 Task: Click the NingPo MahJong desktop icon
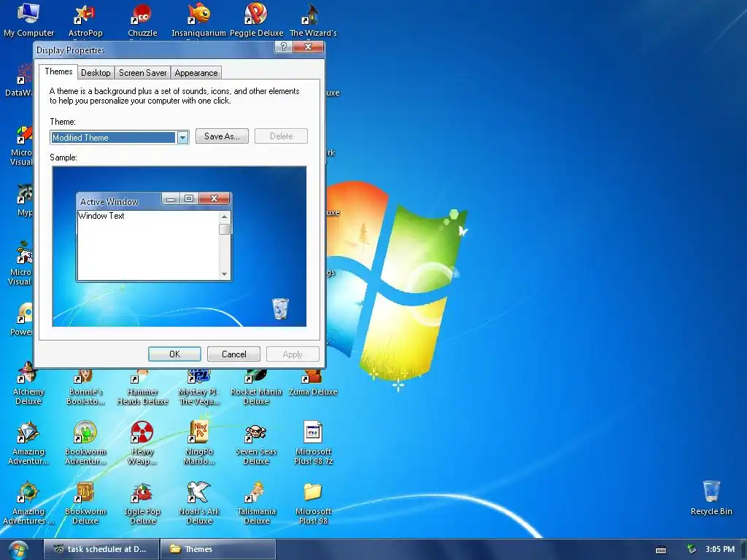click(199, 443)
